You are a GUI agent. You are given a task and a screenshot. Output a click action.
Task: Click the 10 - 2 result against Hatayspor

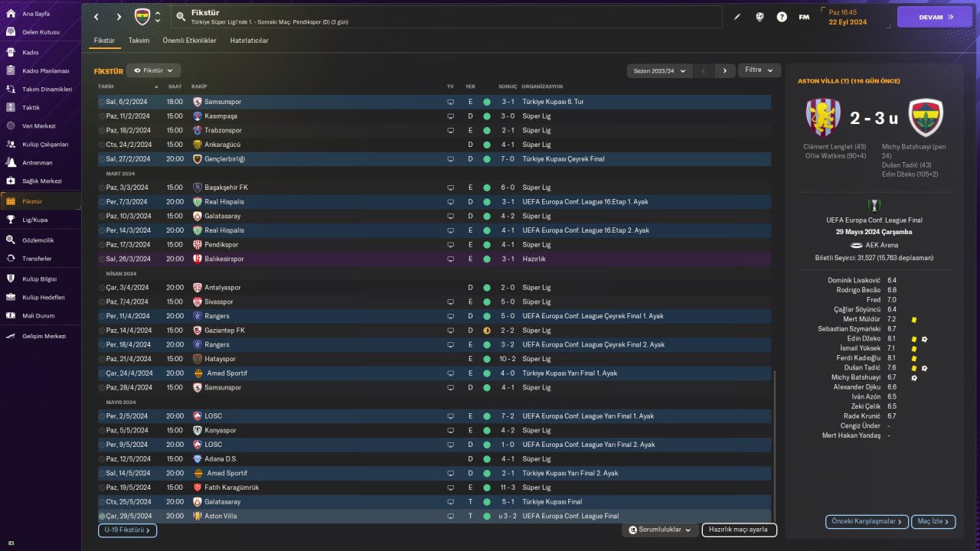pyautogui.click(x=508, y=359)
